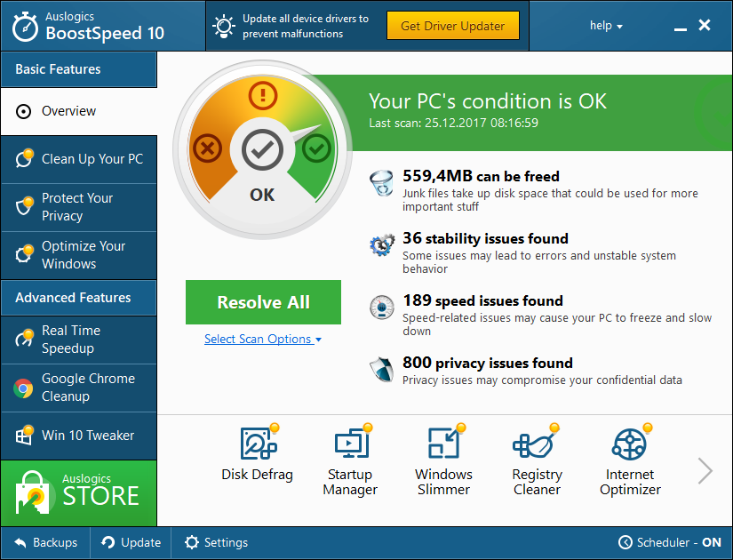This screenshot has height=560, width=733.
Task: Click the Real Time Speedup sidebar icon
Action: tap(24, 337)
